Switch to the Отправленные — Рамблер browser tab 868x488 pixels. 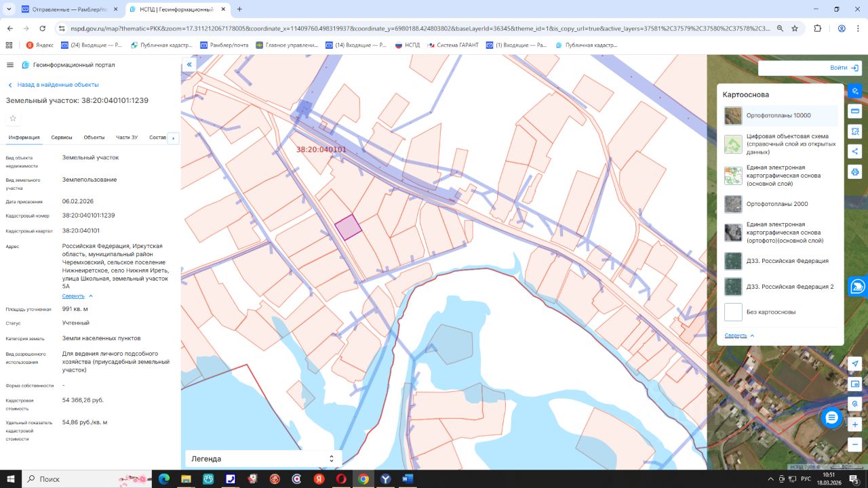click(x=69, y=9)
